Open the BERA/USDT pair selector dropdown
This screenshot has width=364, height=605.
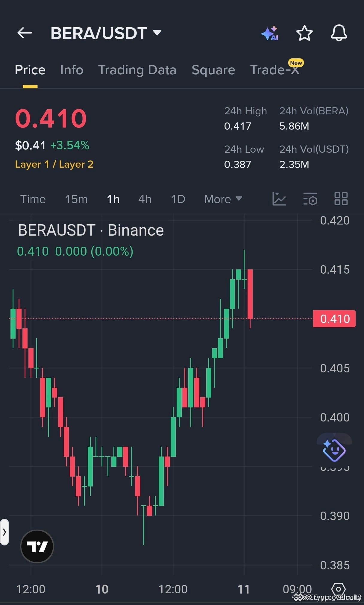[106, 33]
